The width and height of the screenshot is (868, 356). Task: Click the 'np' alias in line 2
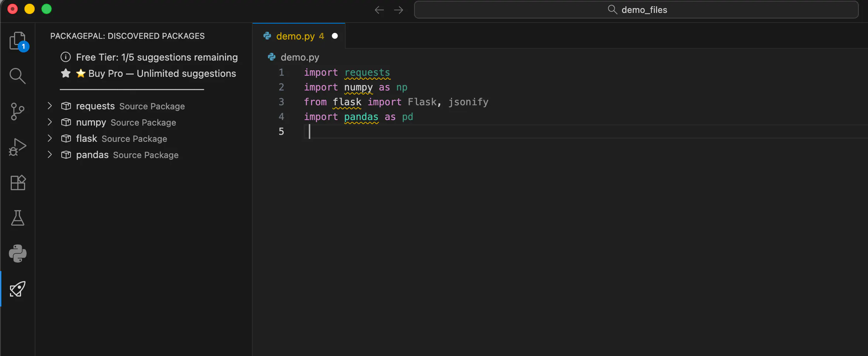(402, 88)
